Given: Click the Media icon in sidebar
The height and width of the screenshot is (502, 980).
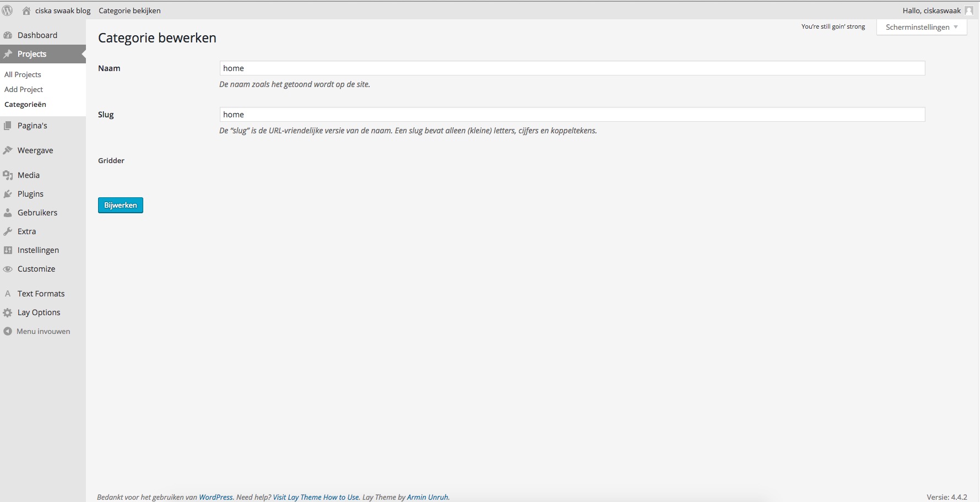Looking at the screenshot, I should point(8,175).
